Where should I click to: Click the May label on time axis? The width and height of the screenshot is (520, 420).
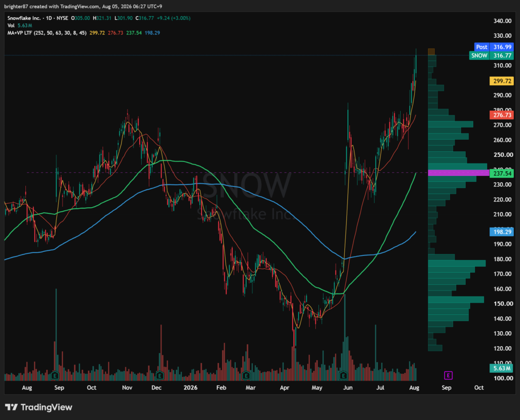(317, 387)
